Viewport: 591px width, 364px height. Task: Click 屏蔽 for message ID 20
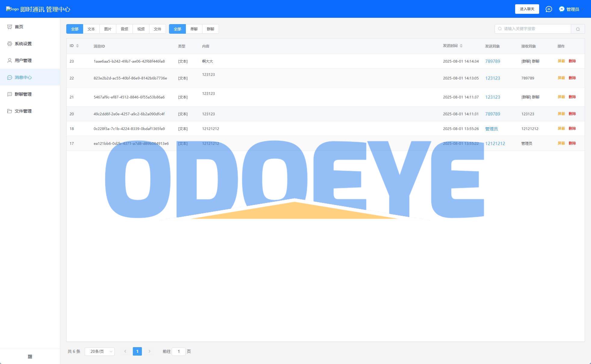pos(561,114)
